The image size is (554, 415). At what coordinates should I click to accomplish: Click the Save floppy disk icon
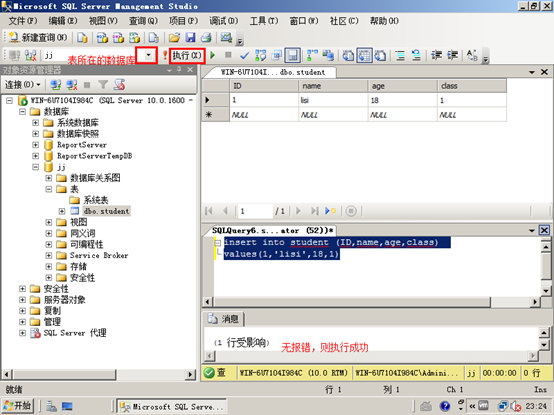(190, 37)
